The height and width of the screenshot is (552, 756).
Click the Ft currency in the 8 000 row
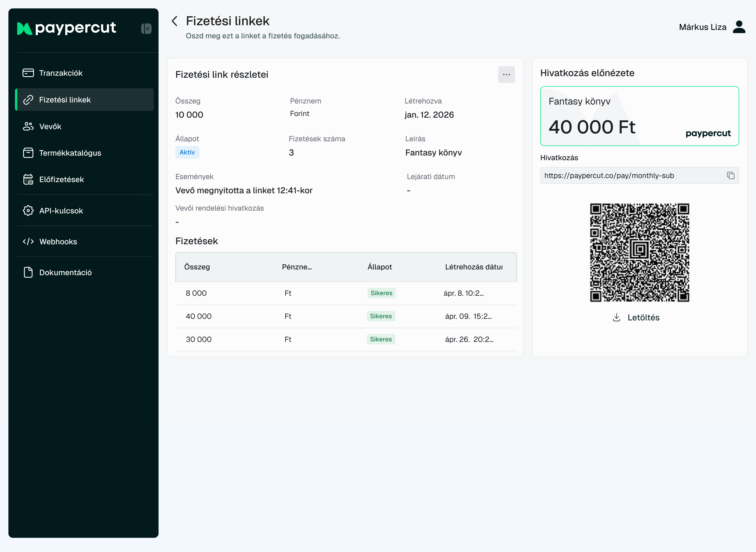tap(288, 293)
